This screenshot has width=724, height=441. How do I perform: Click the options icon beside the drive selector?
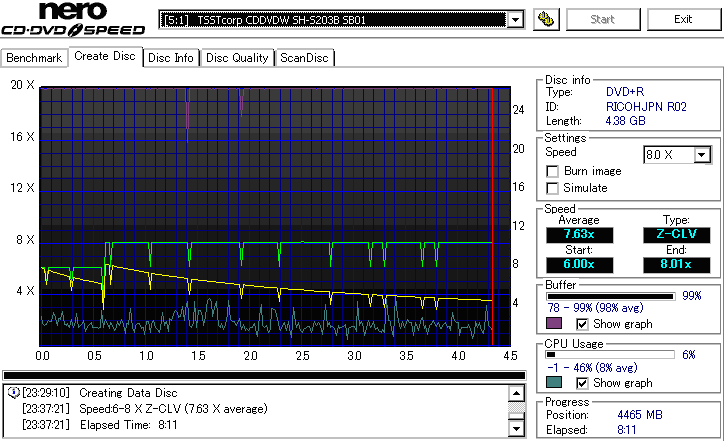pyautogui.click(x=546, y=19)
